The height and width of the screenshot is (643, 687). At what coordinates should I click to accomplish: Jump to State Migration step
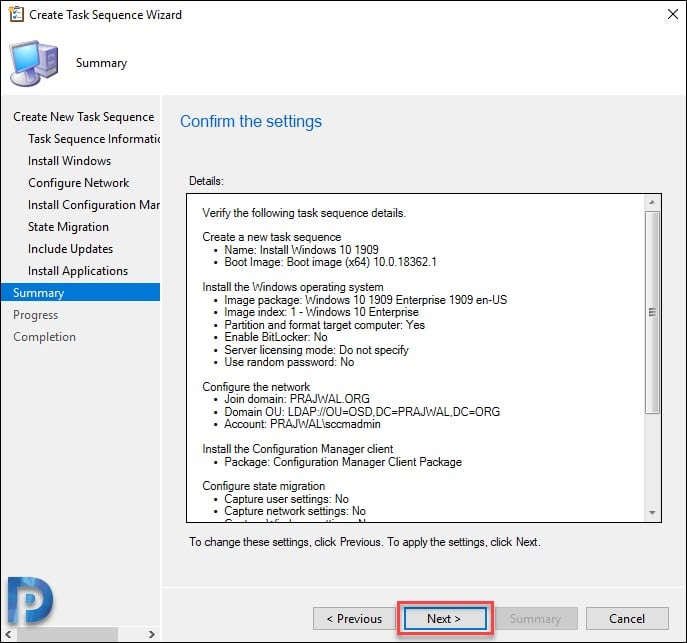68,227
